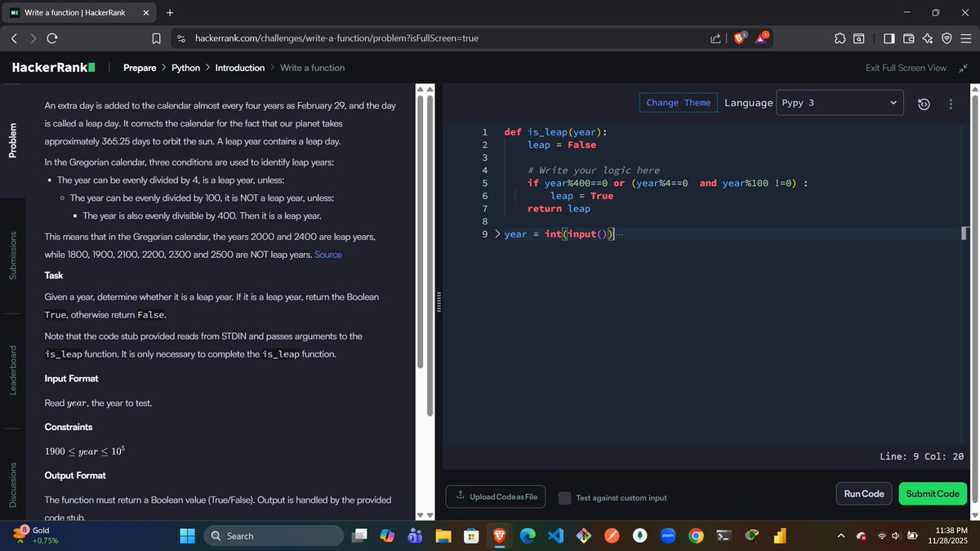Open the Source link in the problem text
The height and width of the screenshot is (551, 980).
point(327,254)
